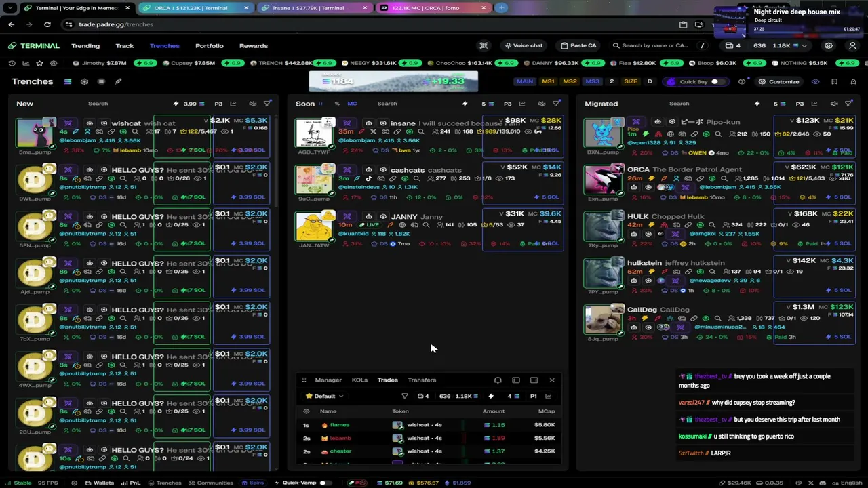This screenshot has width=868, height=488.
Task: Click the Voice chat button
Action: [524, 45]
